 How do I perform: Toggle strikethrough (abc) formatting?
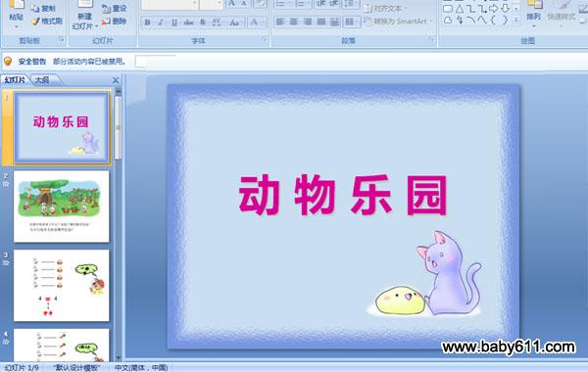pyautogui.click(x=188, y=23)
